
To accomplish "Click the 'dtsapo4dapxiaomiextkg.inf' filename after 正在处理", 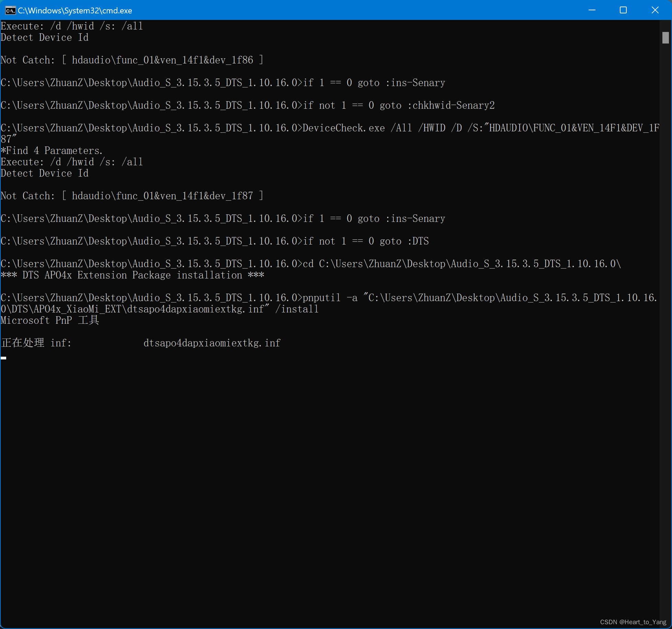I will 212,343.
